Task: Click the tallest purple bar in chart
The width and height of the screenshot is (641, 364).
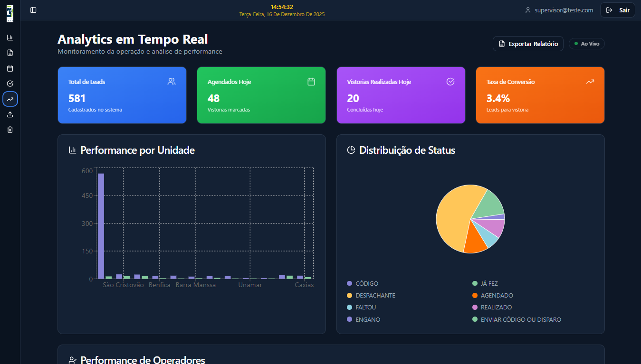Action: coord(101,226)
